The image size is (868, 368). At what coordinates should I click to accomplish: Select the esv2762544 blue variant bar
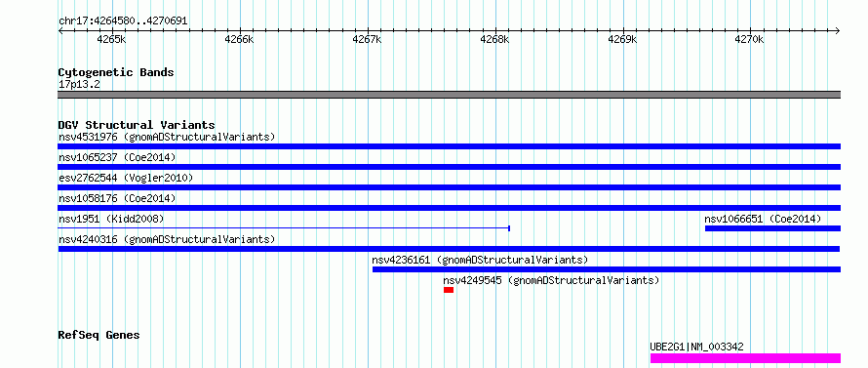(x=449, y=187)
